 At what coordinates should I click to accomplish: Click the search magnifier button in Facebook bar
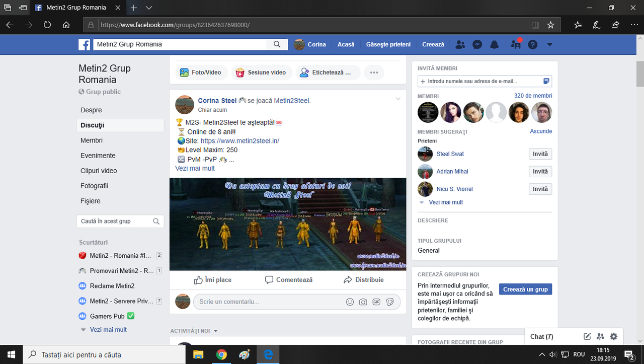[277, 44]
